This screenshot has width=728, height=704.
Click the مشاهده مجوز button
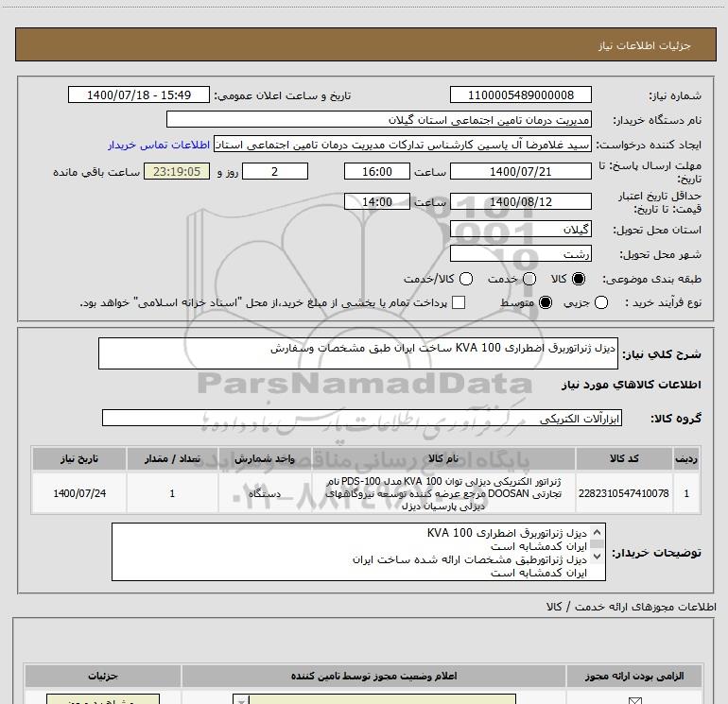coord(103,699)
